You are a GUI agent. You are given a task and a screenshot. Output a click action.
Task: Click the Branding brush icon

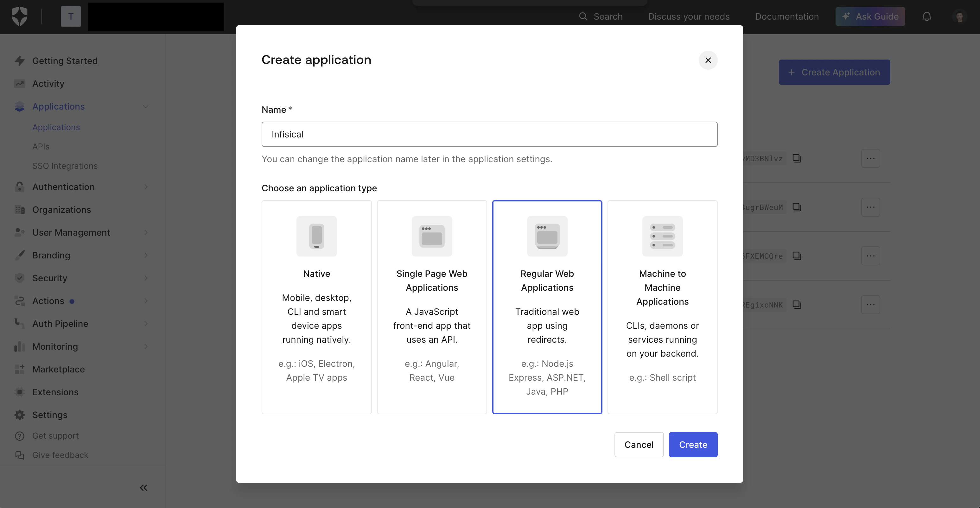(19, 255)
